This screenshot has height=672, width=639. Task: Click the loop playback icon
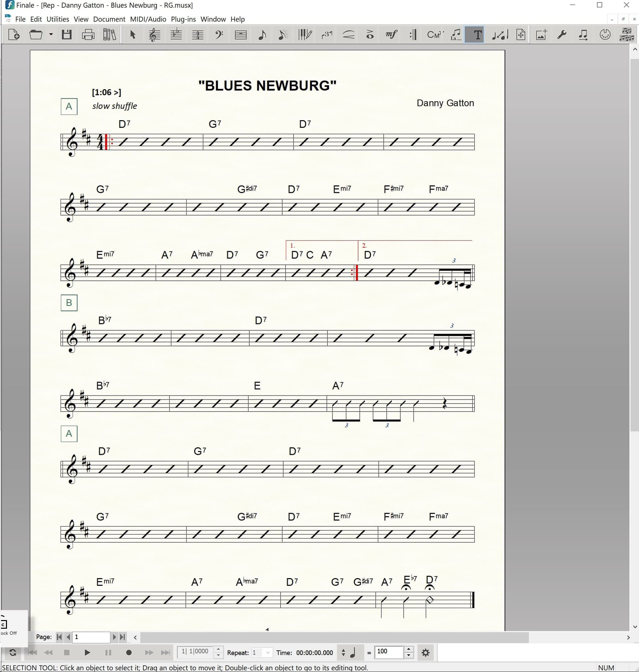(x=13, y=653)
